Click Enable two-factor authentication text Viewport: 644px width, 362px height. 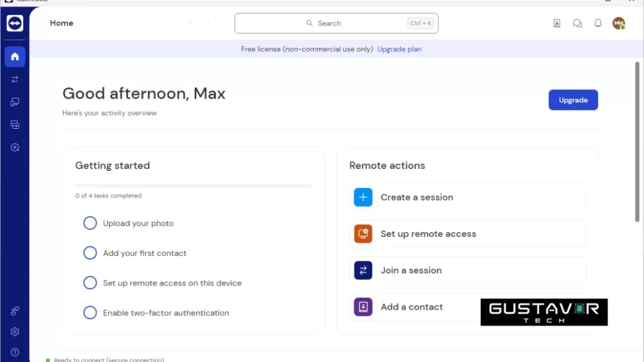coord(166,313)
